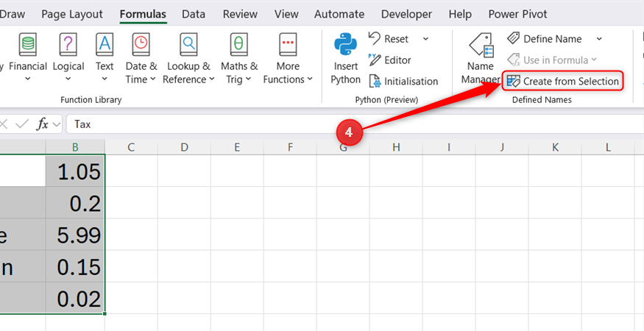Image resolution: width=644 pixels, height=331 pixels.
Task: Select column B header
Action: 75,147
